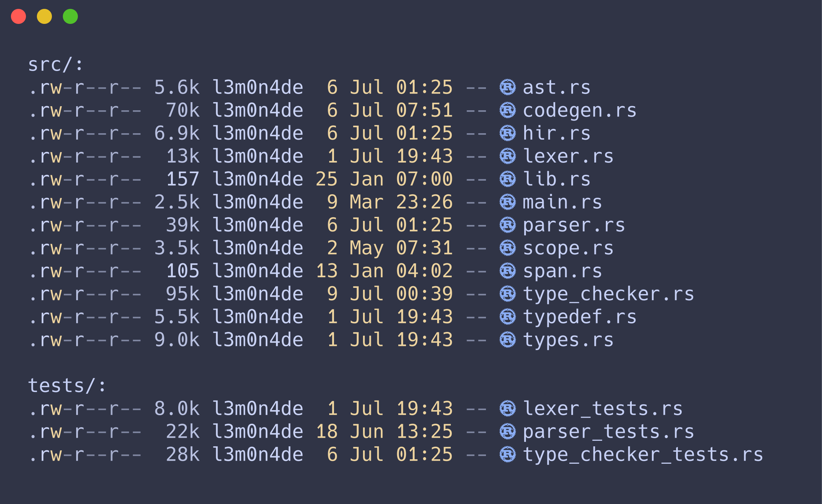The height and width of the screenshot is (504, 822).
Task: Click the Rust icon beside parser_tests.rs
Action: [x=507, y=431]
